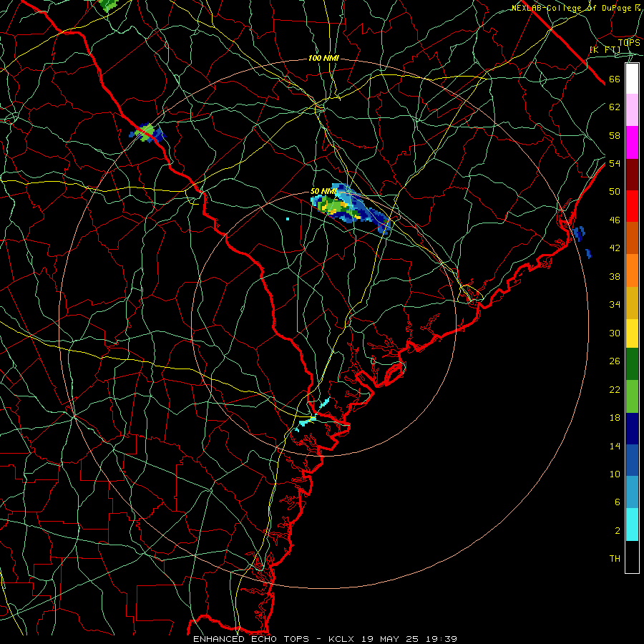This screenshot has width=644, height=644.
Task: Click the '62' legend value
Action: [x=615, y=107]
